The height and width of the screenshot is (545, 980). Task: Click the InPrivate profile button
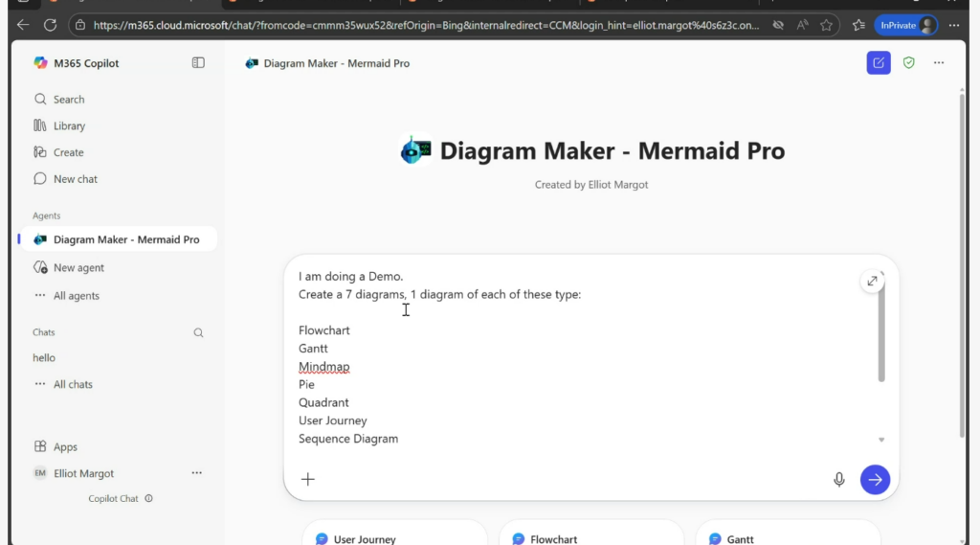click(906, 26)
